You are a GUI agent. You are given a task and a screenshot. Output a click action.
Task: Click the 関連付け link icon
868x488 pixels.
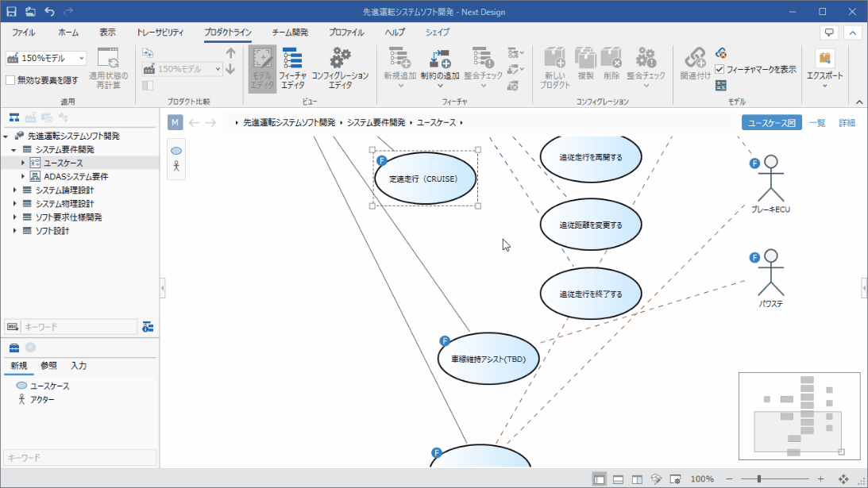pyautogui.click(x=696, y=64)
